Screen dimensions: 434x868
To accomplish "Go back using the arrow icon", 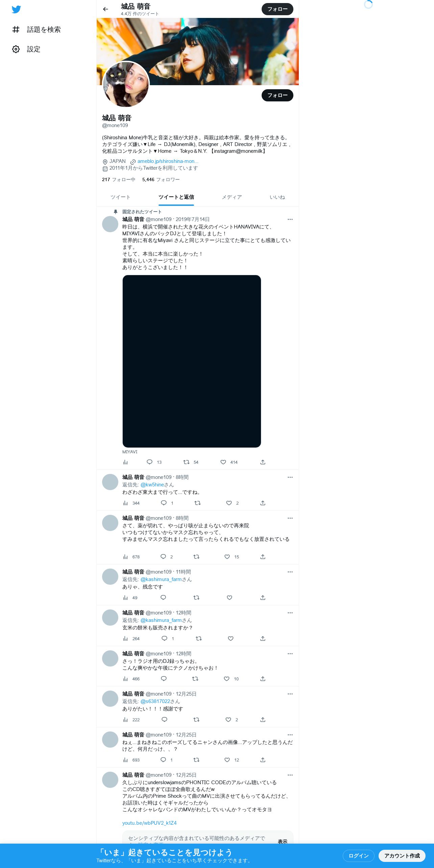I will [x=105, y=9].
